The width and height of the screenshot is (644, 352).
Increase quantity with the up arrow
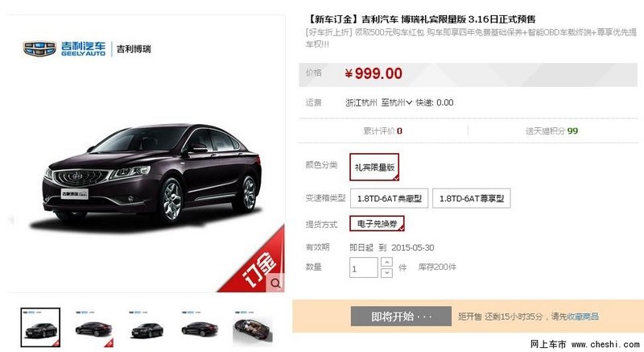tap(386, 262)
